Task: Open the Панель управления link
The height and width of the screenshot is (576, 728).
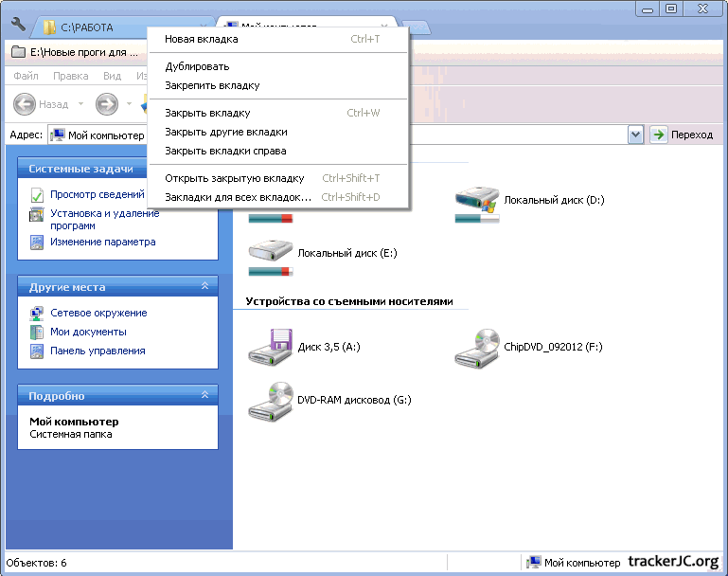Action: tap(98, 351)
